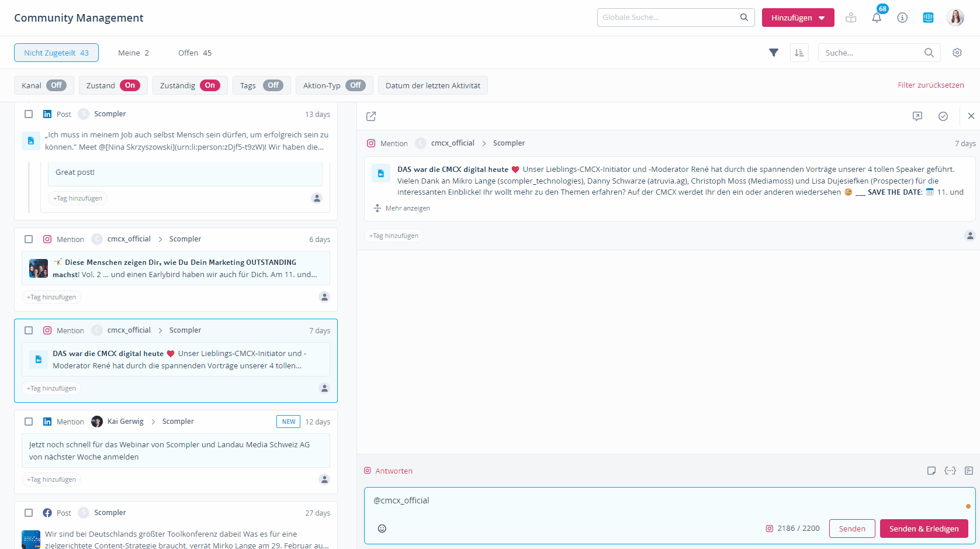Viewport: 980px width, 549px height.
Task: Mark the conversation as done via checkmark icon
Action: 943,116
